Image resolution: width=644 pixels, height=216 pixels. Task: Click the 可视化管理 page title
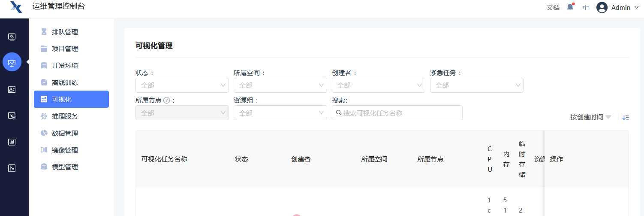click(154, 46)
